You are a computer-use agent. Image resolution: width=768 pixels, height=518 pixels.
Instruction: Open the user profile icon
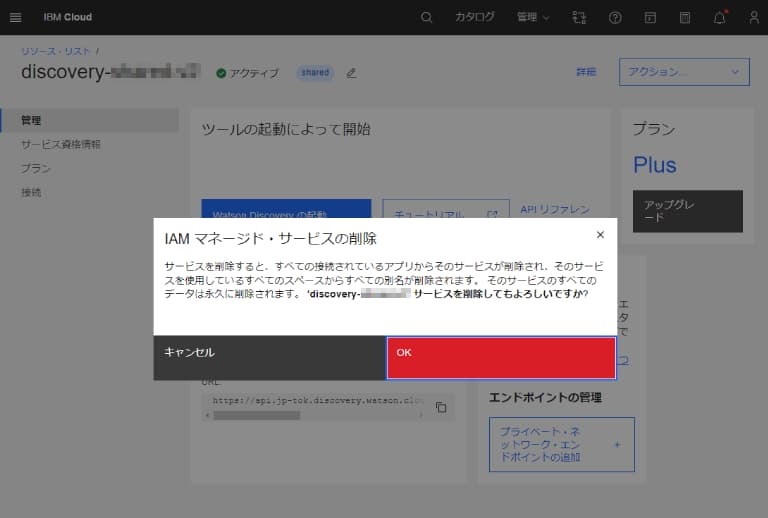[x=754, y=18]
